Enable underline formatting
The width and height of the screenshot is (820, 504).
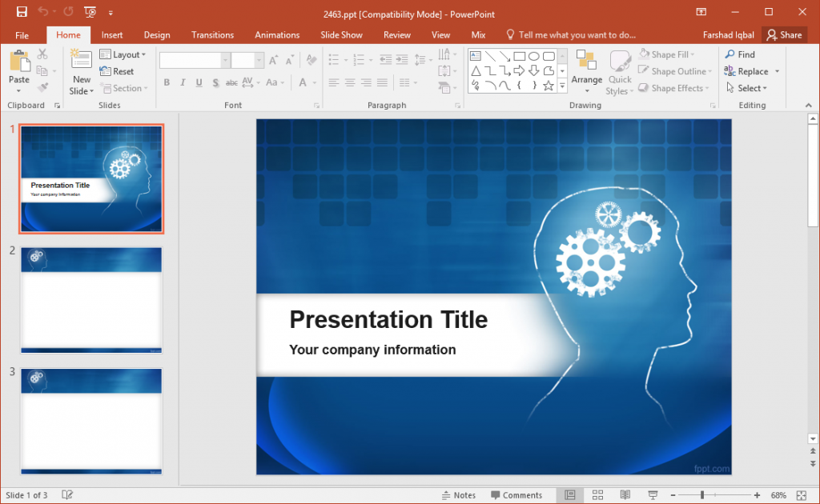click(x=198, y=82)
